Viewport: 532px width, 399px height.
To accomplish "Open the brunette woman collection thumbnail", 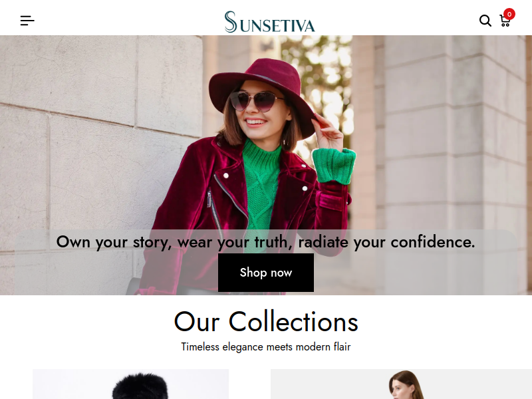I will 401,384.
